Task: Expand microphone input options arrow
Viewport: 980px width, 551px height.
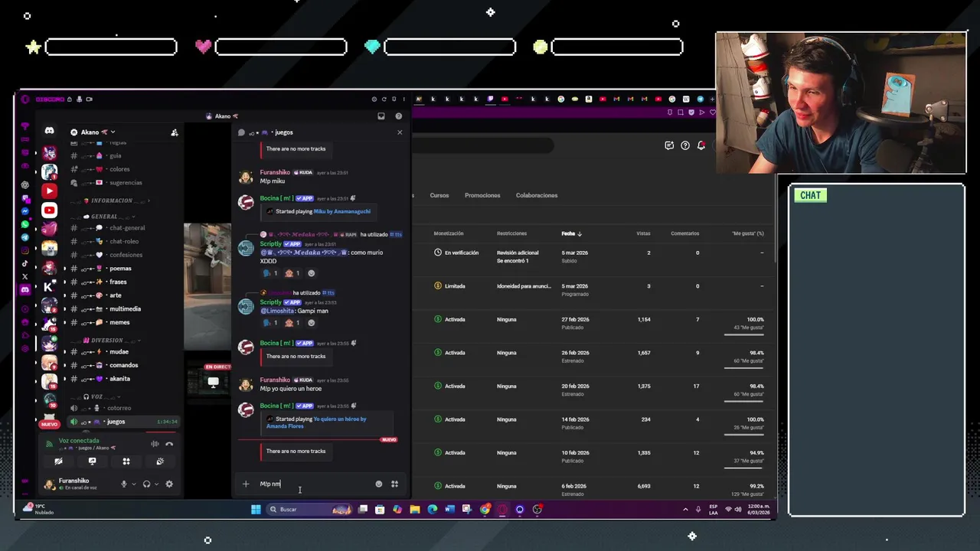Action: coord(133,484)
